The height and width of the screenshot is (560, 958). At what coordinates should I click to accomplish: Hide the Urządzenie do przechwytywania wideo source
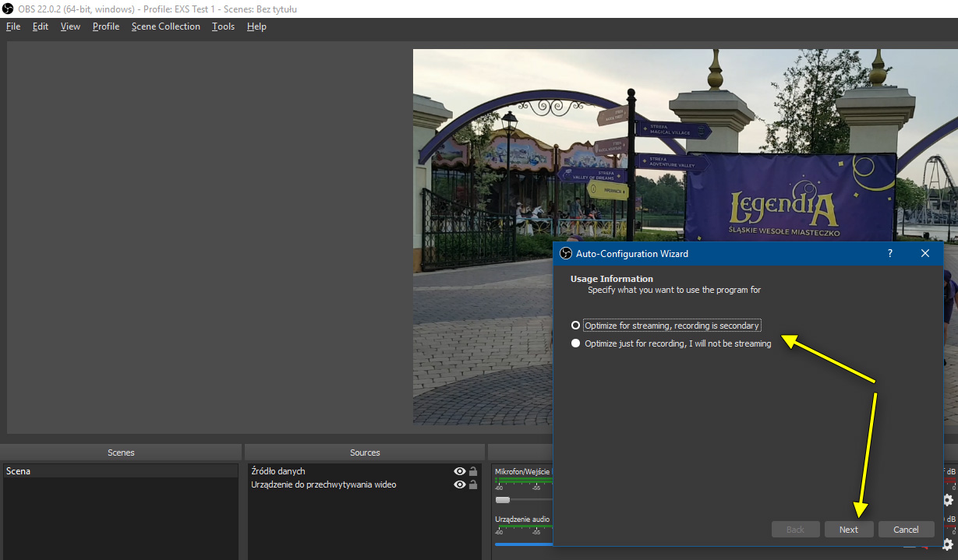pos(460,484)
